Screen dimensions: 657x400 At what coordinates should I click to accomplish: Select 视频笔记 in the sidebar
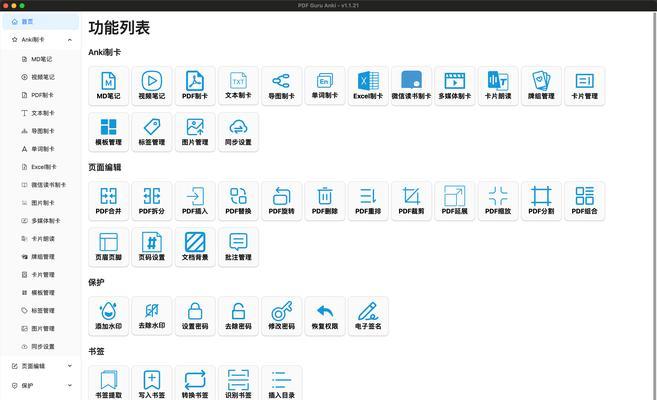41,77
